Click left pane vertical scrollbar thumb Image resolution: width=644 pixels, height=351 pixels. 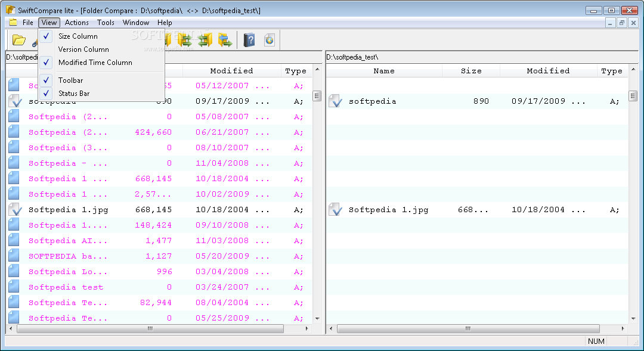[x=317, y=96]
